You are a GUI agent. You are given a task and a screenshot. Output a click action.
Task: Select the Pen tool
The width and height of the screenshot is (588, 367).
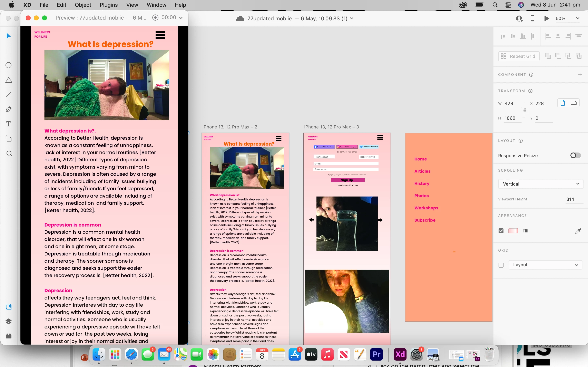(x=9, y=109)
